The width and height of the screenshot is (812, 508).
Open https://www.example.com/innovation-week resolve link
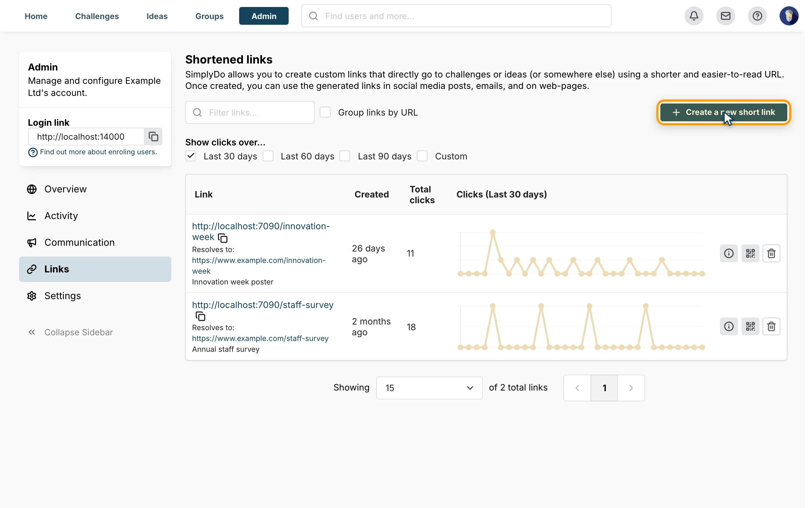(x=259, y=265)
